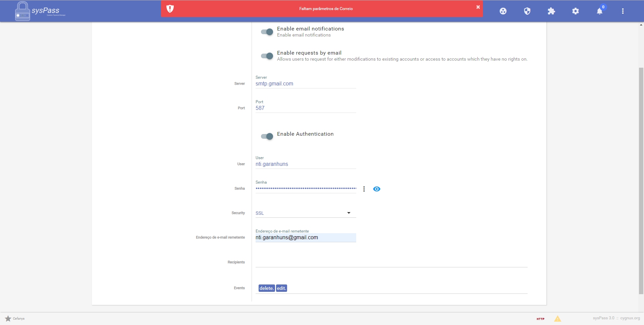Click the edit. event tag
Screen dimensions: 644x325
281,288
